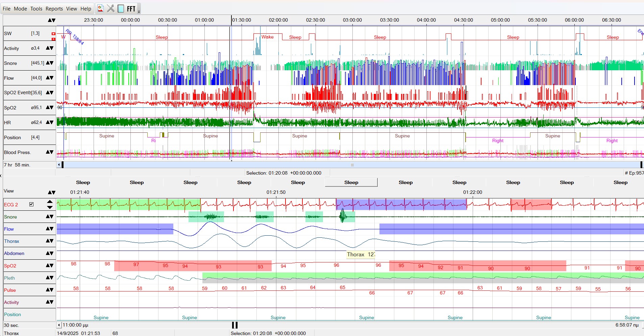This screenshot has height=336, width=644.
Task: Toggle the ECG 2 checkbox
Action: (31, 204)
